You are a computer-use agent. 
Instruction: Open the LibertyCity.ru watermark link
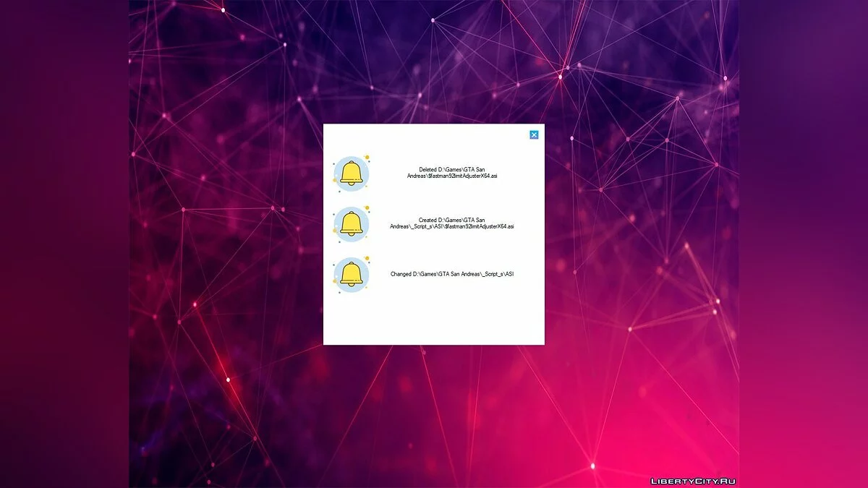point(693,481)
